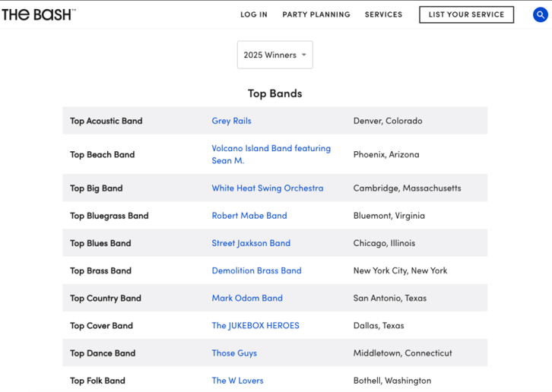
Task: Open The W Lovers link
Action: click(x=237, y=380)
